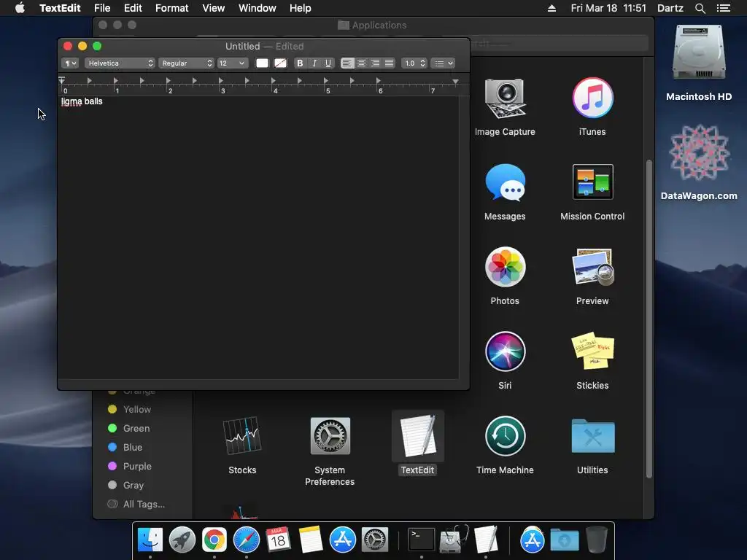
Task: Open the File menu
Action: [x=102, y=8]
